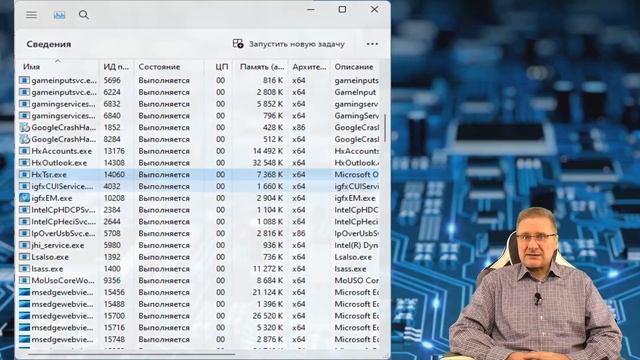Click icon of IpOverUsbSvc process
The width and height of the screenshot is (640, 360).
click(x=24, y=233)
